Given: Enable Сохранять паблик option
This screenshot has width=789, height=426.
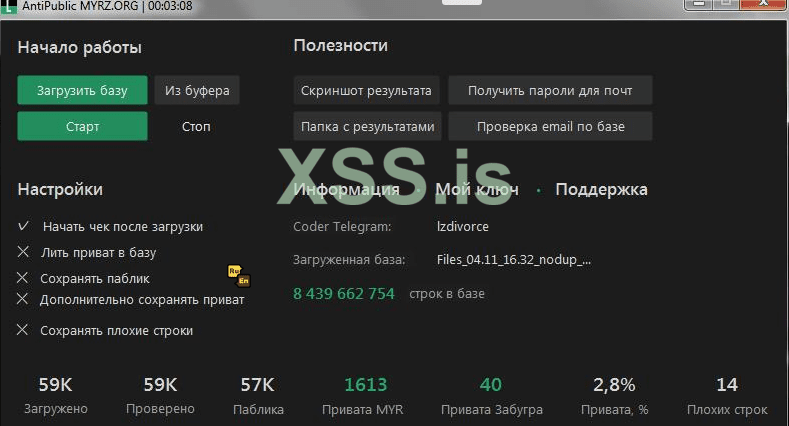Looking at the screenshot, I should coord(22,278).
